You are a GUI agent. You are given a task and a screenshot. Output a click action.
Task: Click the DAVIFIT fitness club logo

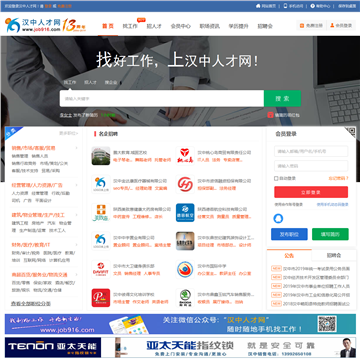(x=101, y=269)
